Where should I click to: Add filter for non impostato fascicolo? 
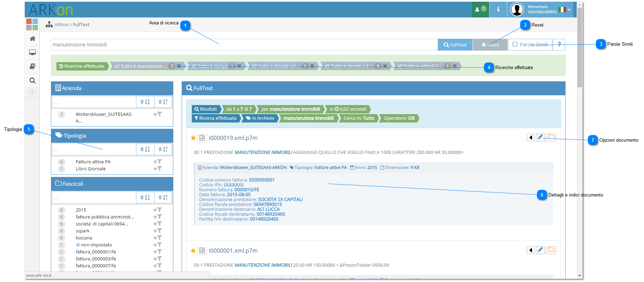tap(158, 245)
